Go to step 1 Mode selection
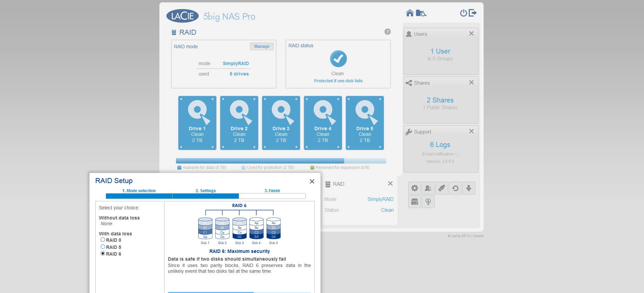 (x=139, y=191)
